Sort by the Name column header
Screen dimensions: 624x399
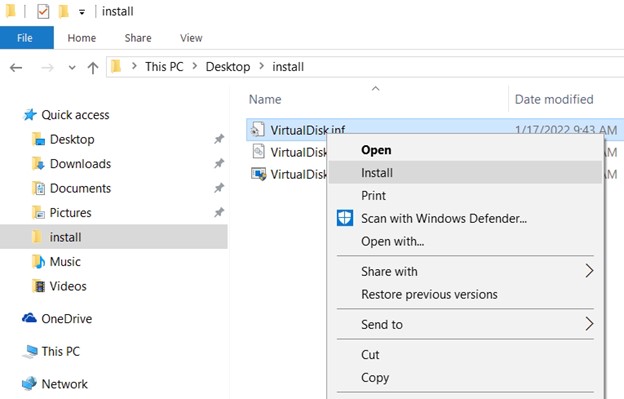click(x=265, y=99)
